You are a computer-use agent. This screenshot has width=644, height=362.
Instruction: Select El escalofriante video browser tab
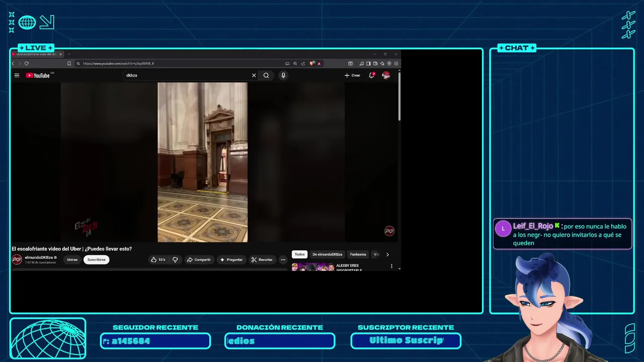[37, 54]
